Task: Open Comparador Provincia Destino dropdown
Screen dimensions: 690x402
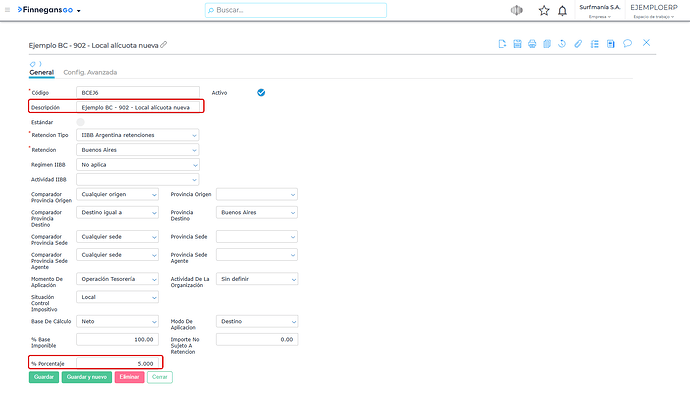Action: point(117,212)
